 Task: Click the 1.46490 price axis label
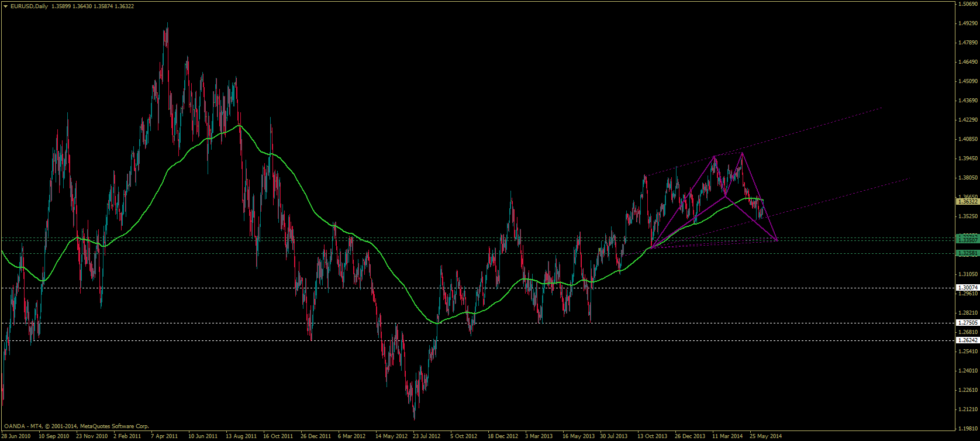pos(969,62)
